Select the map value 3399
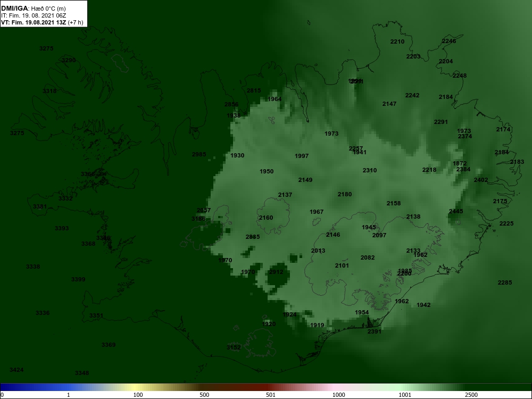Image resolution: width=532 pixels, height=399 pixels. point(78,280)
